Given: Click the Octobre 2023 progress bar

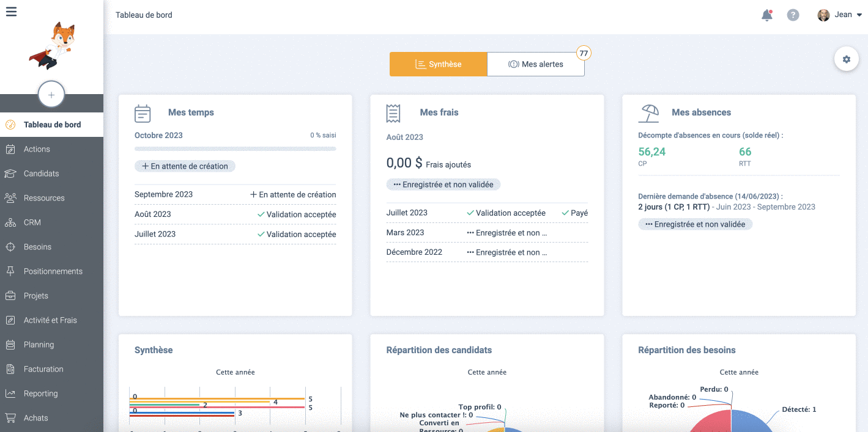Looking at the screenshot, I should [x=236, y=148].
